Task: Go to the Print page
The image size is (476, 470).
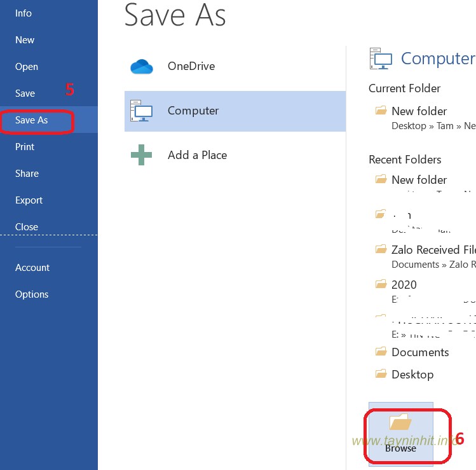Action: pyautogui.click(x=25, y=147)
